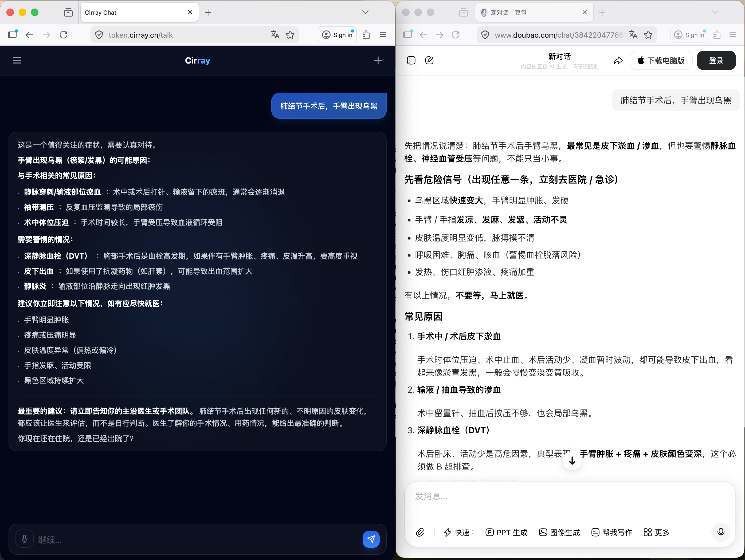Viewport: 745px width, 560px height.
Task: Close the 新对话 - 豆包 tab
Action: [585, 13]
